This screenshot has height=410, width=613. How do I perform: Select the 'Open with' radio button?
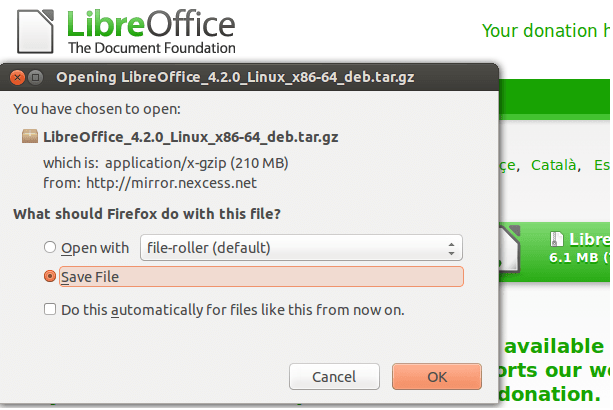(x=49, y=248)
